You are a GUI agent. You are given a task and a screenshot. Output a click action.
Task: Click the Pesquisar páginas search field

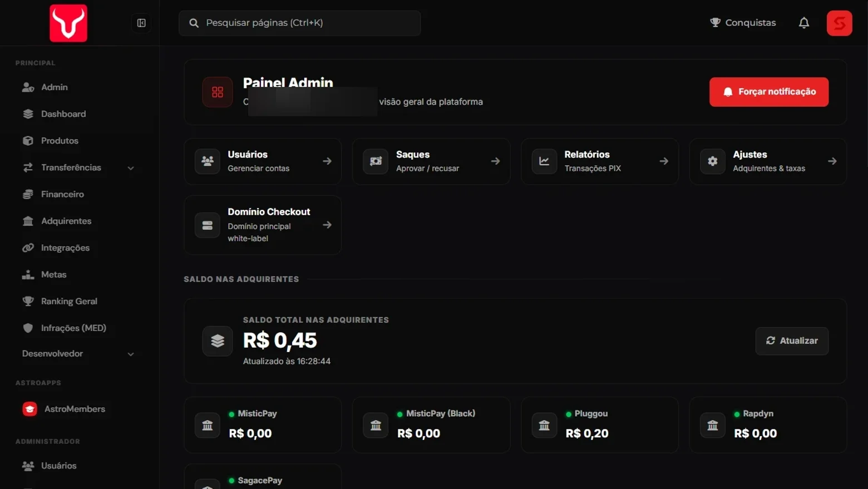coord(299,23)
